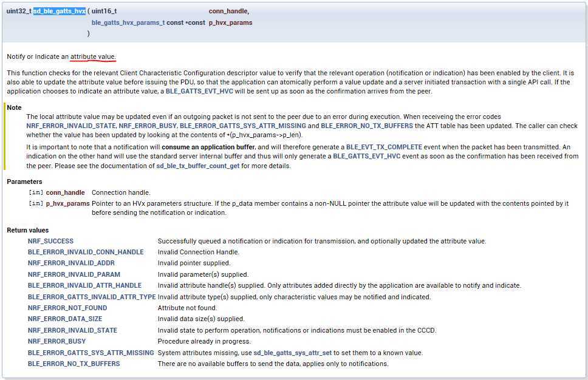Click the conn_handle parameter name under Parameters
This screenshot has width=588, height=380.
click(x=66, y=192)
